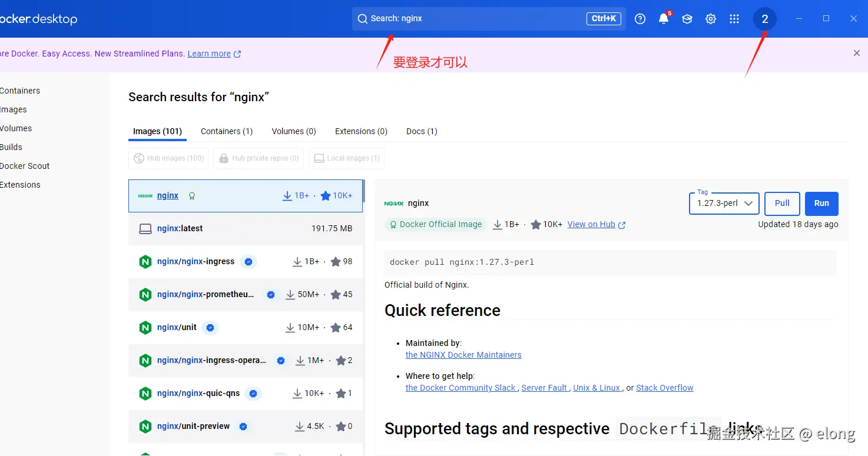This screenshot has height=456, width=868.
Task: Click the Learn more link
Action: click(209, 54)
